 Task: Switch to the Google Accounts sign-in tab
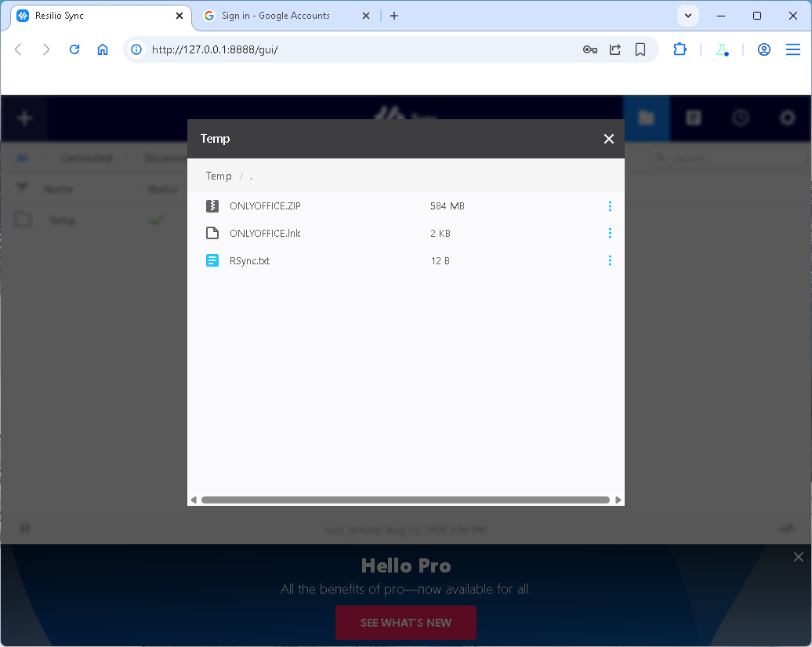pyautogui.click(x=286, y=16)
